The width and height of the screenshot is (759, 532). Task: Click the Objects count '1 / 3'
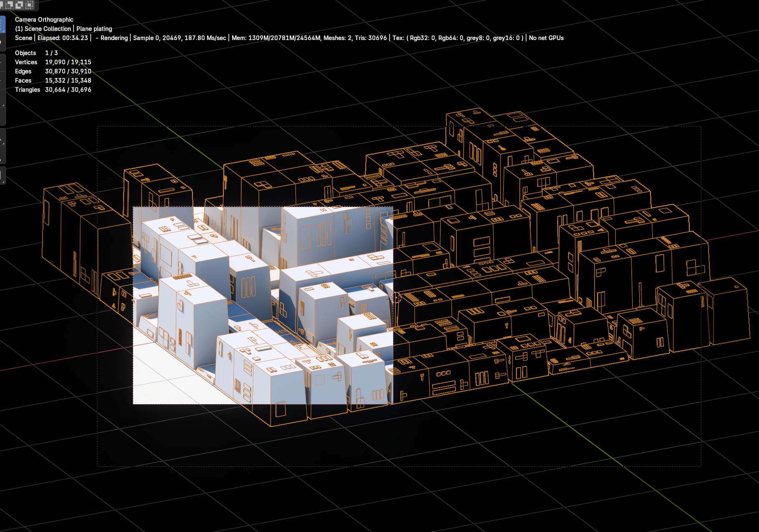tap(51, 53)
